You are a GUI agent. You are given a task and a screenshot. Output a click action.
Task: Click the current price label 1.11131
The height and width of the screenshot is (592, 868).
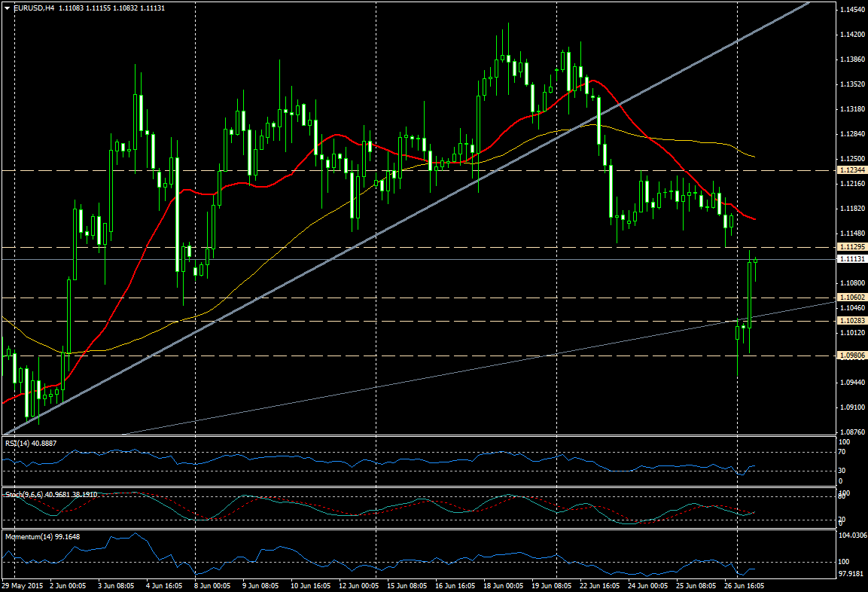pyautogui.click(x=851, y=259)
